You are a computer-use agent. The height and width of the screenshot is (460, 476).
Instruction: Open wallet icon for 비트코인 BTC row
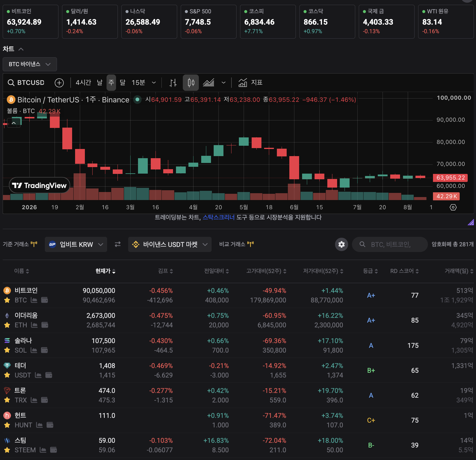(45, 300)
